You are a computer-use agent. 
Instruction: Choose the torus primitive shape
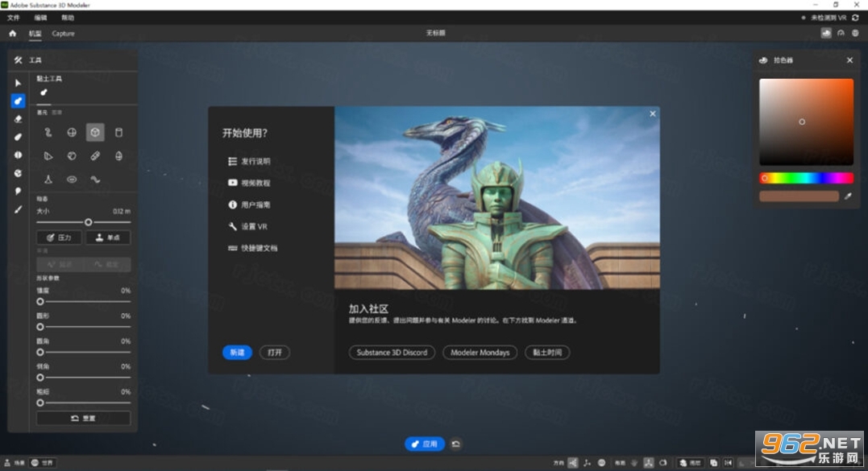tap(72, 179)
